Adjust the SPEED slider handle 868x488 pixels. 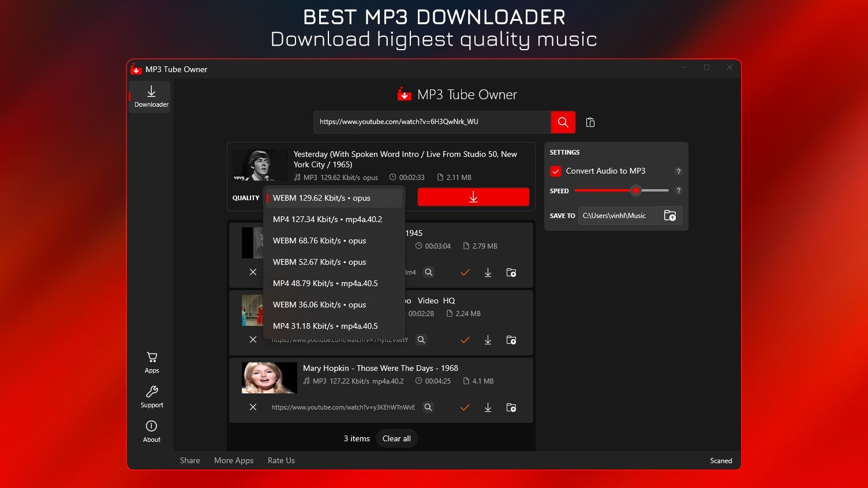[x=636, y=190]
